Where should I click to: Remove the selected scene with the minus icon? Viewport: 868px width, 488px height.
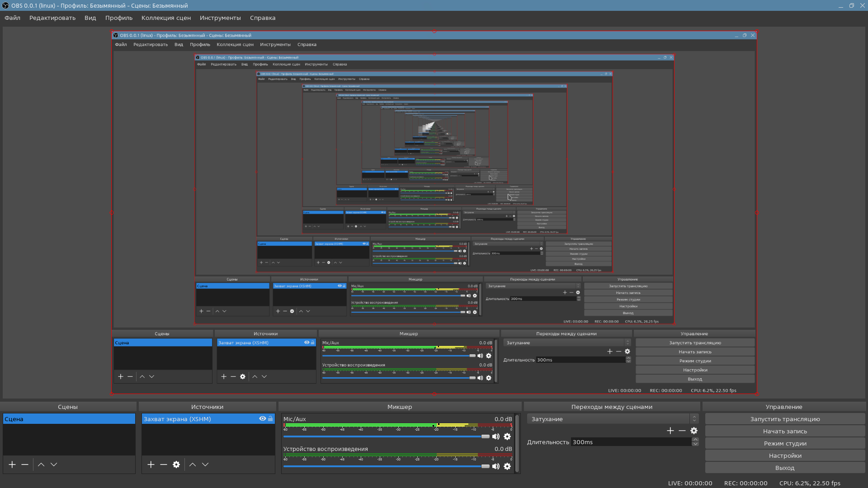pos(25,465)
